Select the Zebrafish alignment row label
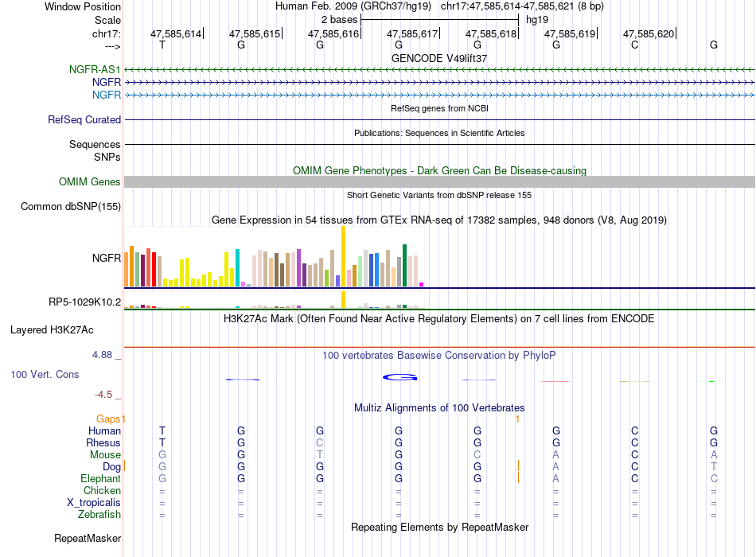This screenshot has height=557, width=756. [99, 515]
